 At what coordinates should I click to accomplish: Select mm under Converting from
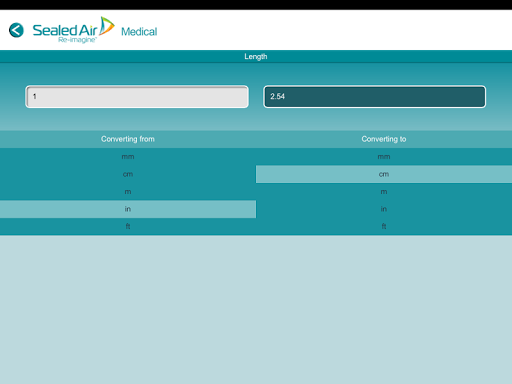click(x=128, y=157)
